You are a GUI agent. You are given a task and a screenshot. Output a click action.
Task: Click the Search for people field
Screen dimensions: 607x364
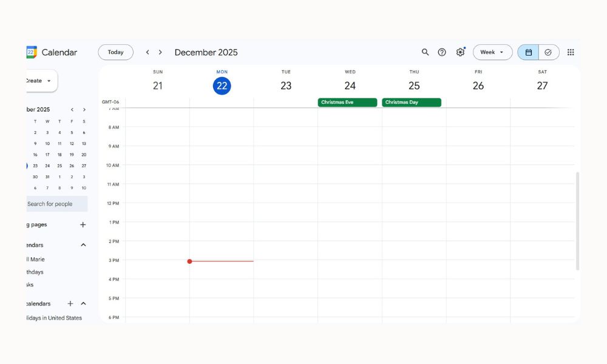pos(56,204)
